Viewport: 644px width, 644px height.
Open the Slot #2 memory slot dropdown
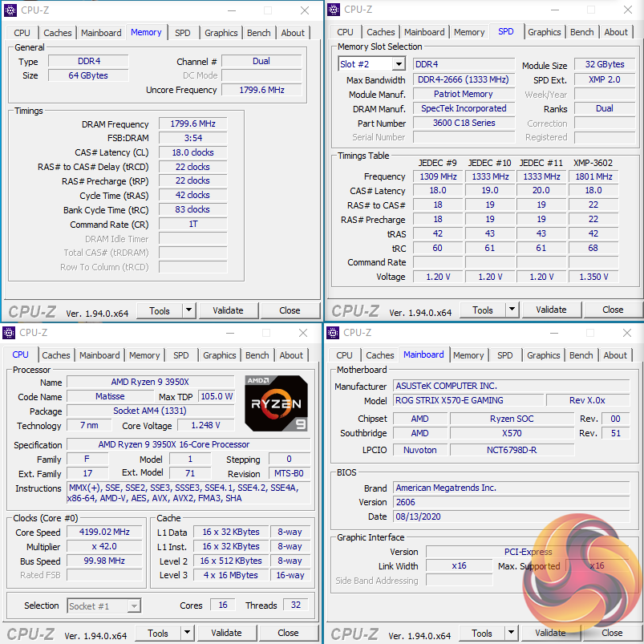tap(399, 64)
